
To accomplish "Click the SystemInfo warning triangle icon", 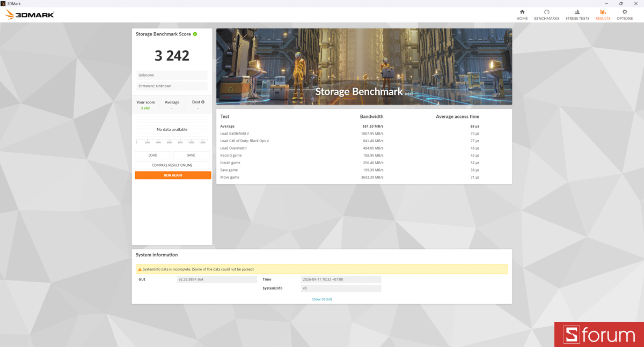I will click(x=140, y=269).
